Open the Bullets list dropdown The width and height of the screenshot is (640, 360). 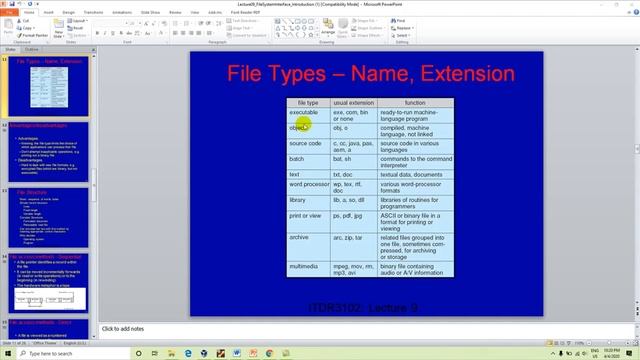click(x=176, y=24)
